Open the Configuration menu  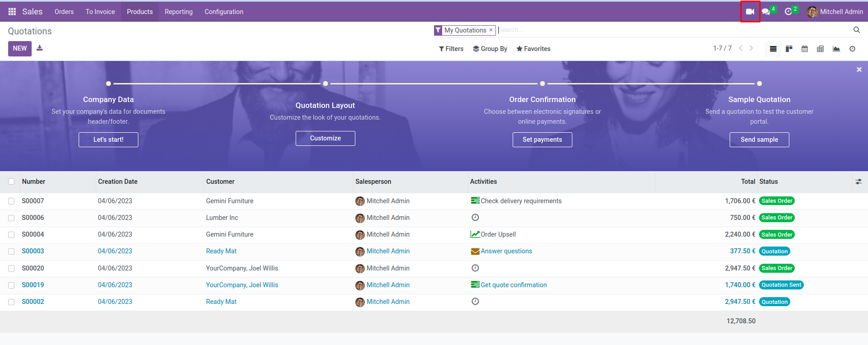pos(224,12)
